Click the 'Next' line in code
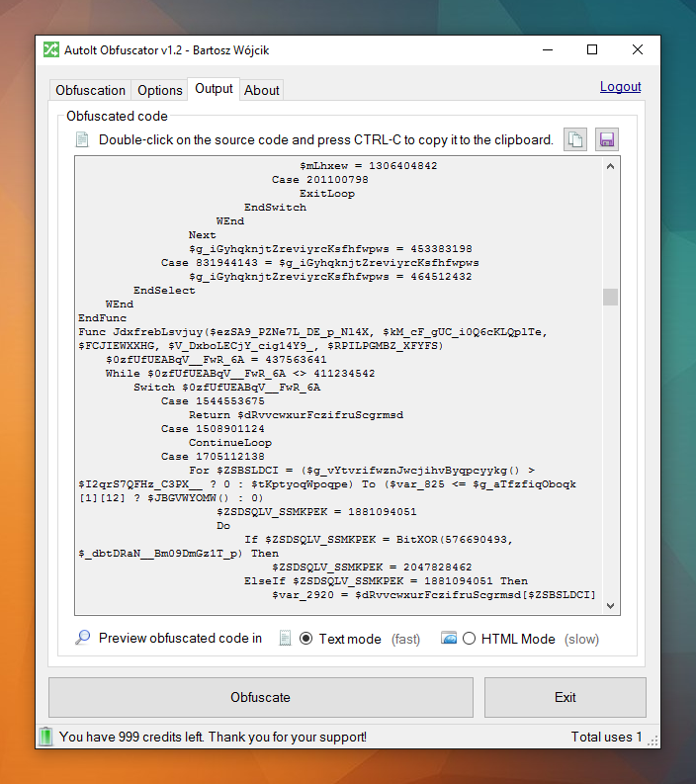 click(203, 235)
